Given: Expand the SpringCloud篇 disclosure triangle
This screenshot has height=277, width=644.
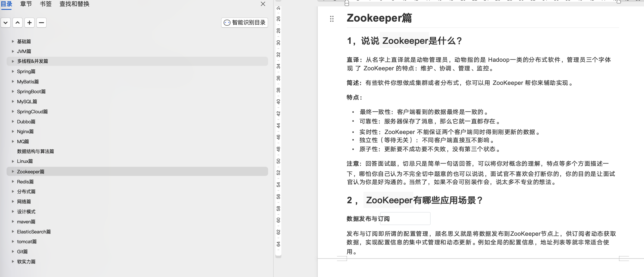Looking at the screenshot, I should click(13, 112).
